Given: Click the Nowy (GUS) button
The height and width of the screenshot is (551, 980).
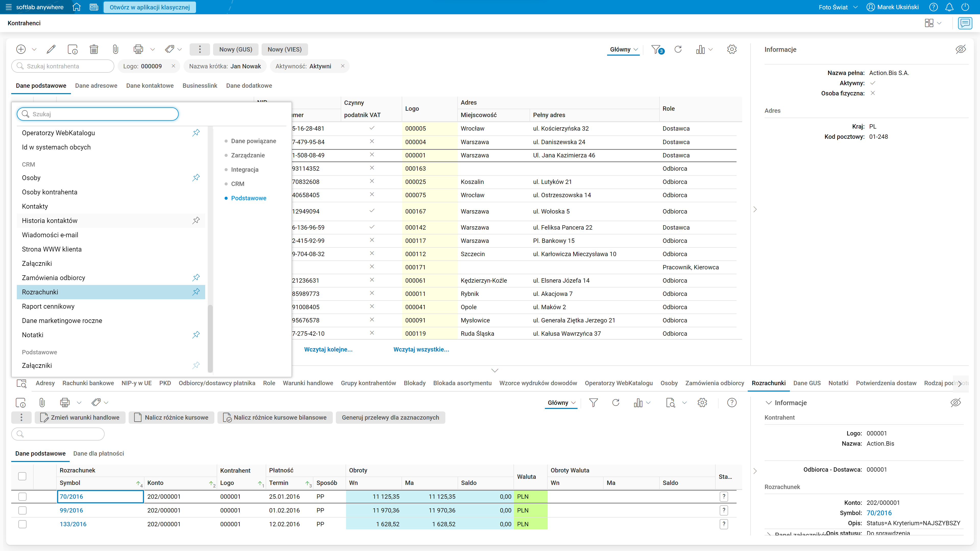Looking at the screenshot, I should (x=236, y=49).
